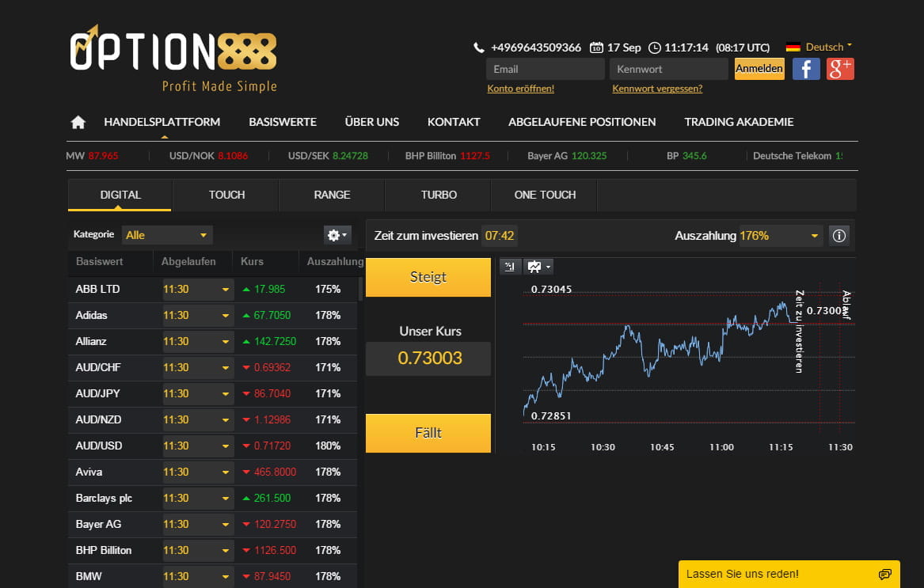This screenshot has width=924, height=588.
Task: Click the German flag icon
Action: coord(793,47)
